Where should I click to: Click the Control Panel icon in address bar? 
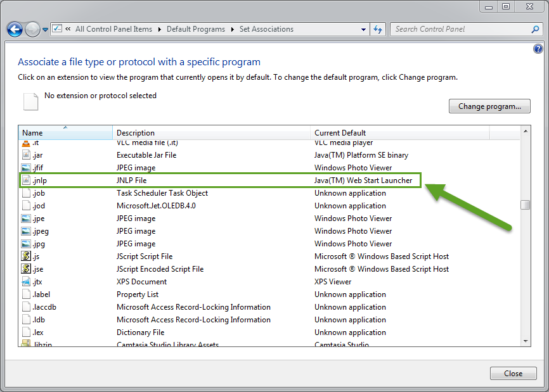click(57, 28)
